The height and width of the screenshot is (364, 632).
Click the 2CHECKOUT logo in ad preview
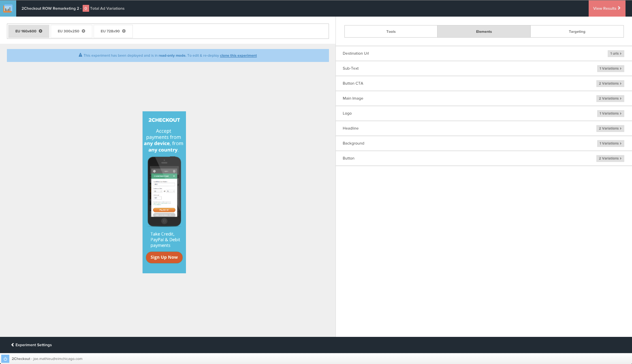(x=164, y=120)
